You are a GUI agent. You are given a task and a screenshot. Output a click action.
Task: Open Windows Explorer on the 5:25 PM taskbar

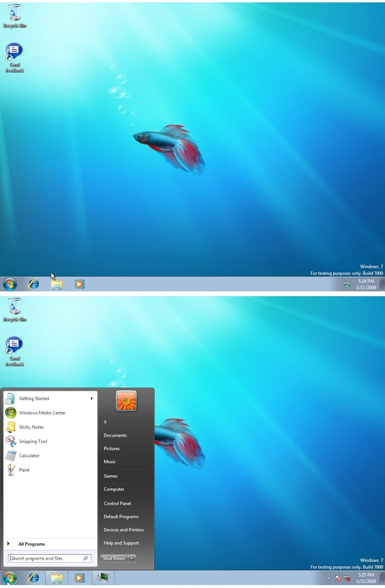57,578
